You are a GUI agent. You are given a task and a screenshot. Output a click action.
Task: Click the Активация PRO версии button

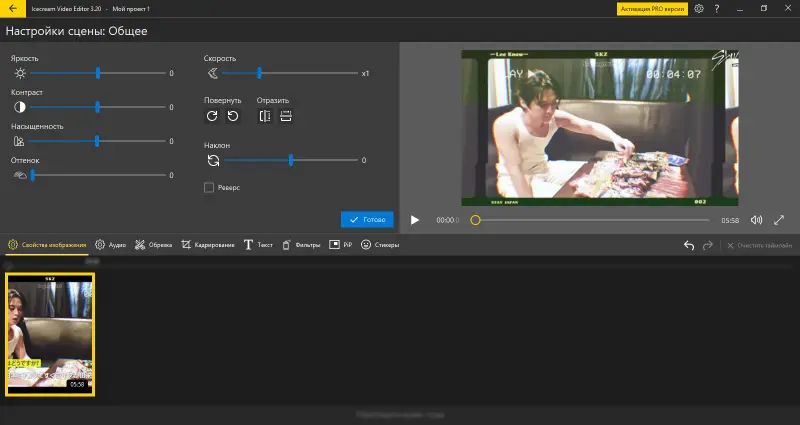point(652,9)
